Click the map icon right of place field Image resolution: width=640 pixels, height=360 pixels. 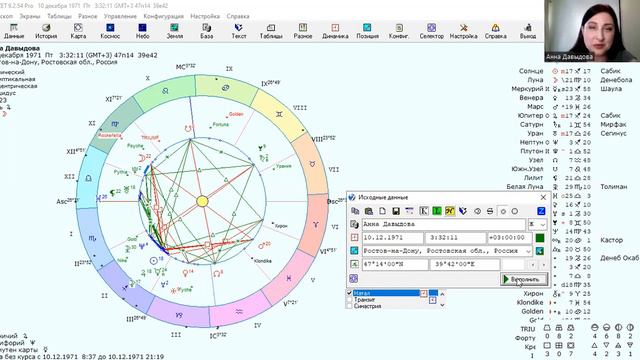540,251
